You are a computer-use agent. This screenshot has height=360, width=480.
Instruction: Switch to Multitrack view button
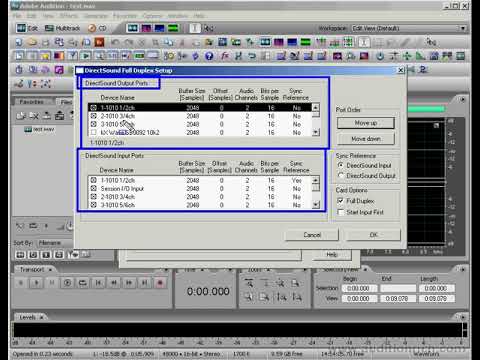click(x=63, y=28)
